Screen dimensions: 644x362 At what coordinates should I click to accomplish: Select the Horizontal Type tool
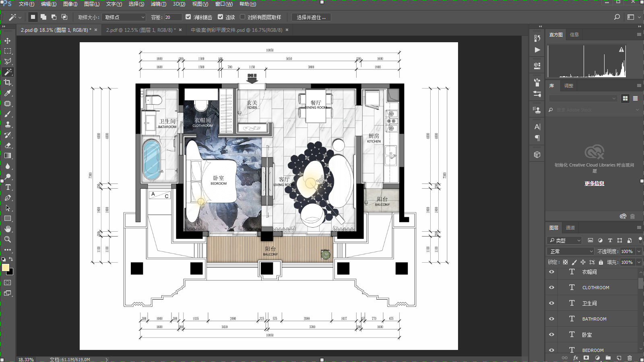click(8, 187)
